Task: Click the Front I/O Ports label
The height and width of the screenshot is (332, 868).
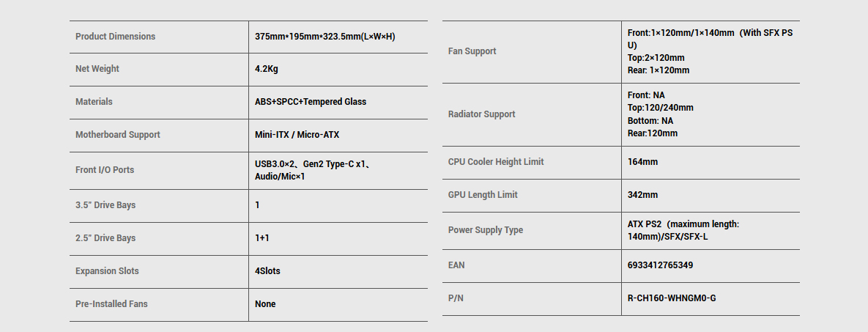Action: click(105, 170)
